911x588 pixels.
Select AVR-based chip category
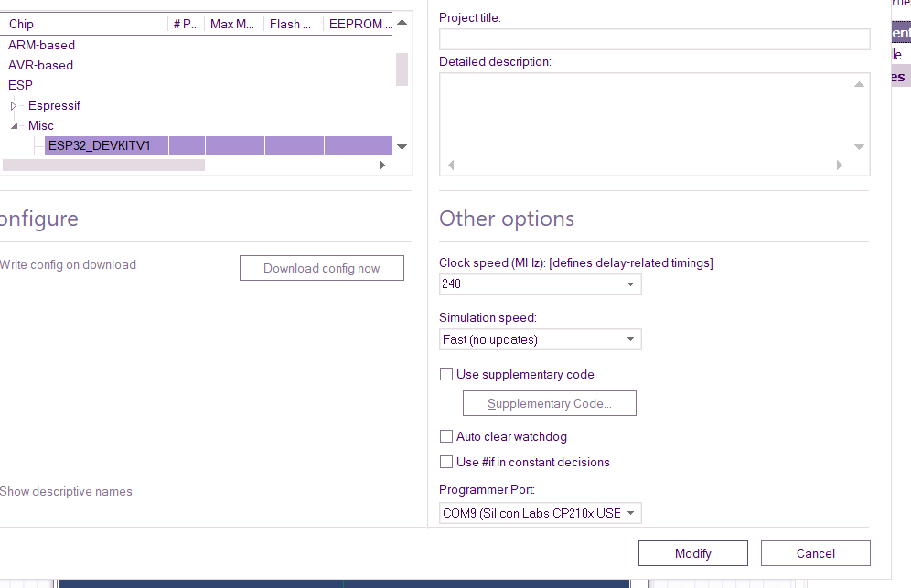[x=41, y=65]
